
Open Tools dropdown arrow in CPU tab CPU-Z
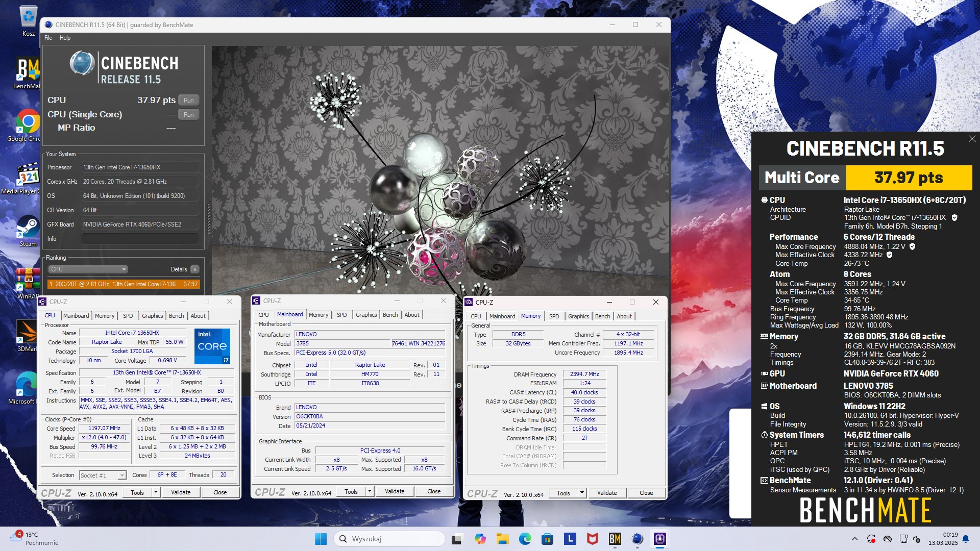click(155, 492)
